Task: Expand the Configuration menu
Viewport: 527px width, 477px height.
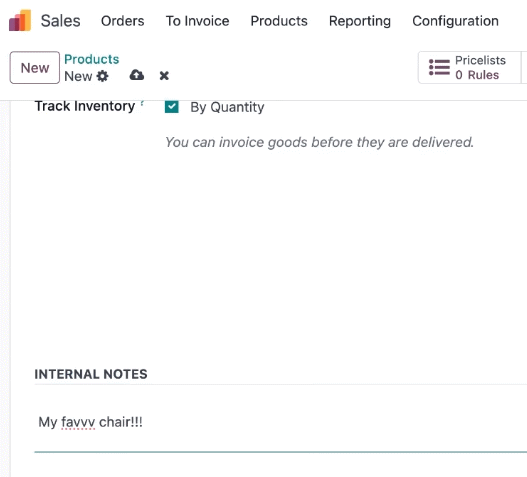Action: pyautogui.click(x=455, y=21)
